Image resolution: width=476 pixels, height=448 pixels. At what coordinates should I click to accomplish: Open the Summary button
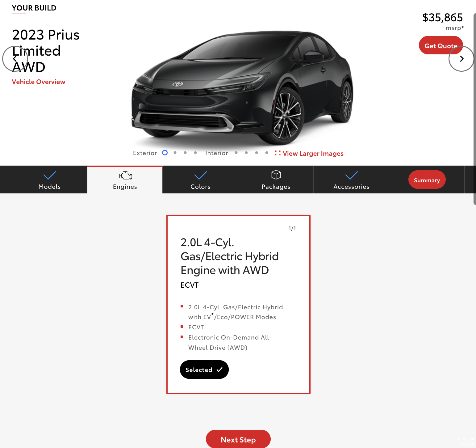427,180
